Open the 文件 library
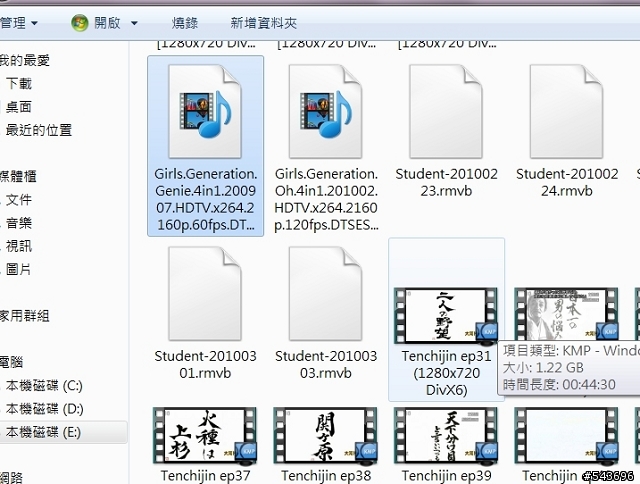Viewport: 640px width, 484px height. coord(19,200)
